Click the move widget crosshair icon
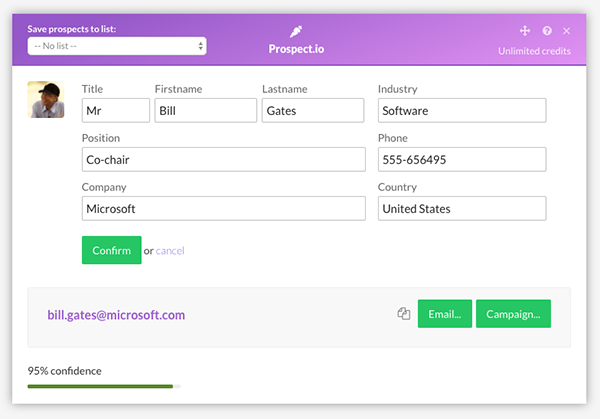This screenshot has width=600, height=419. pyautogui.click(x=525, y=31)
